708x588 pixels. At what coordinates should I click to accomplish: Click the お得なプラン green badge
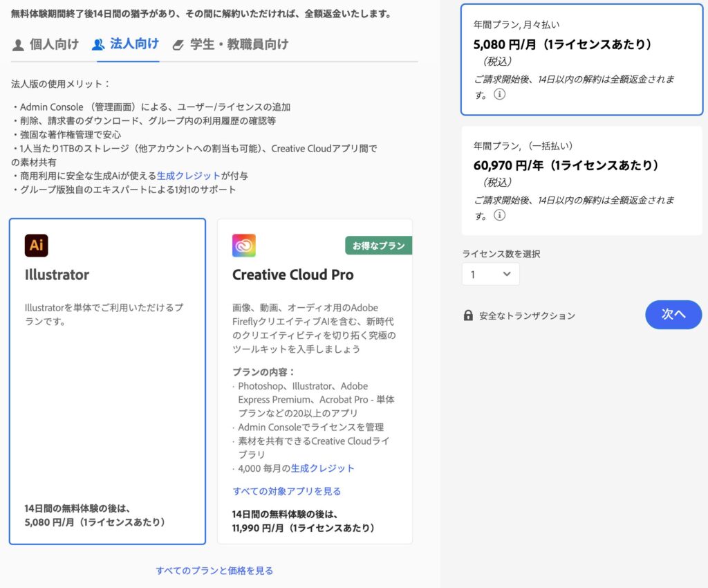click(378, 246)
